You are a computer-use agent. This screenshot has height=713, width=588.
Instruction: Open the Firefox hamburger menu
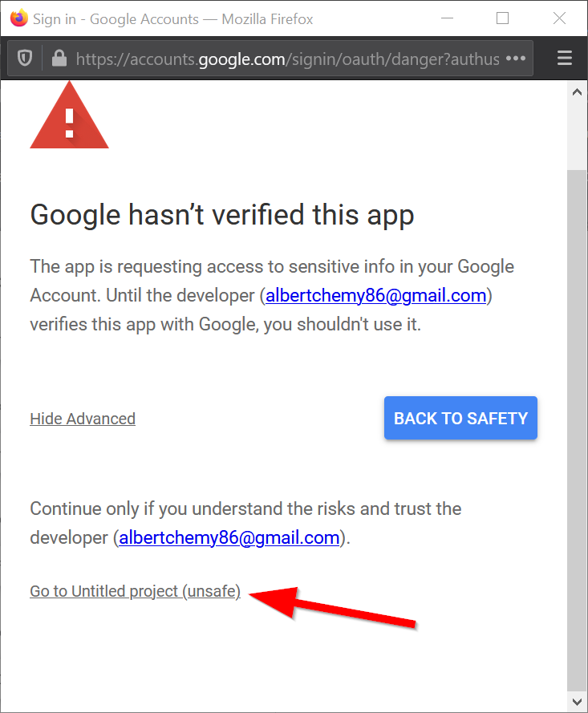point(564,59)
